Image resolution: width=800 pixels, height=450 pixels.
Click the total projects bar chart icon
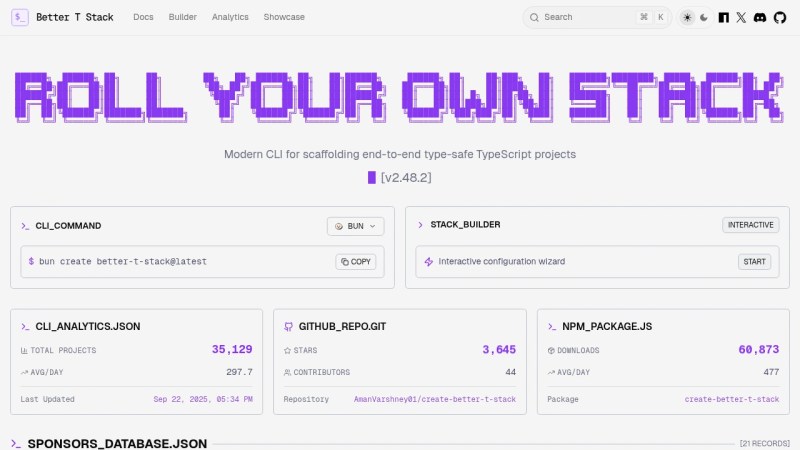tap(24, 351)
